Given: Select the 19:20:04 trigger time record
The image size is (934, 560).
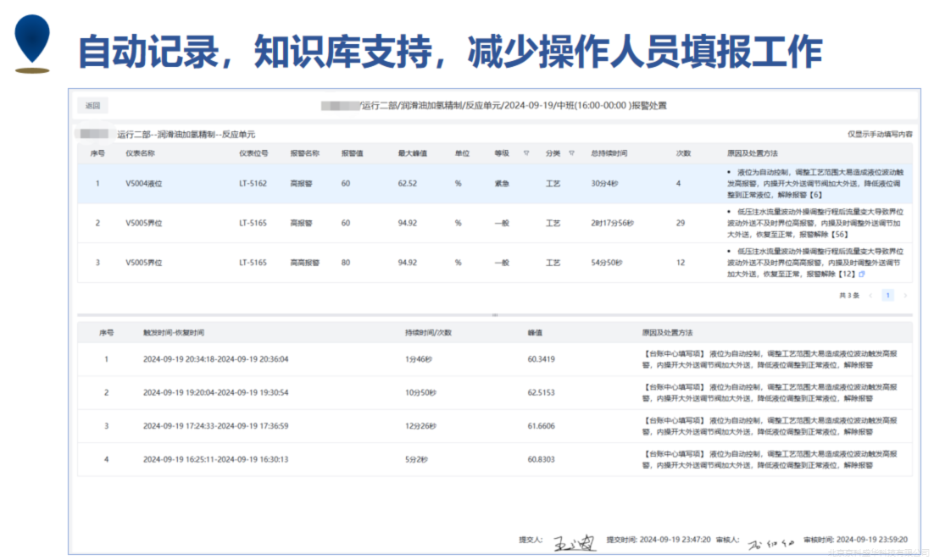Looking at the screenshot, I should (x=215, y=393).
